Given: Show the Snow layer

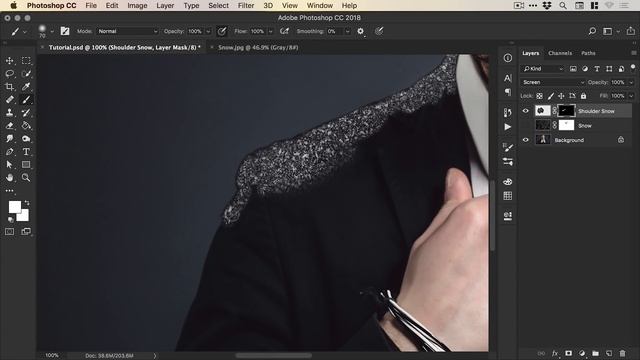Looking at the screenshot, I should coord(526,125).
